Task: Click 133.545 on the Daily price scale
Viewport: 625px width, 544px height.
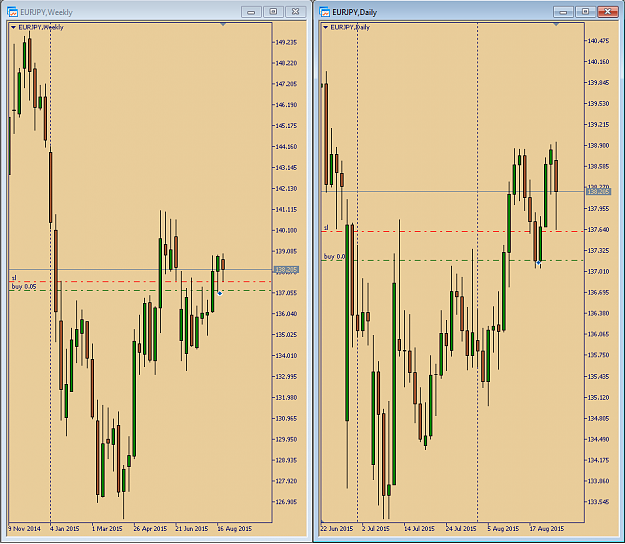Action: tap(598, 502)
